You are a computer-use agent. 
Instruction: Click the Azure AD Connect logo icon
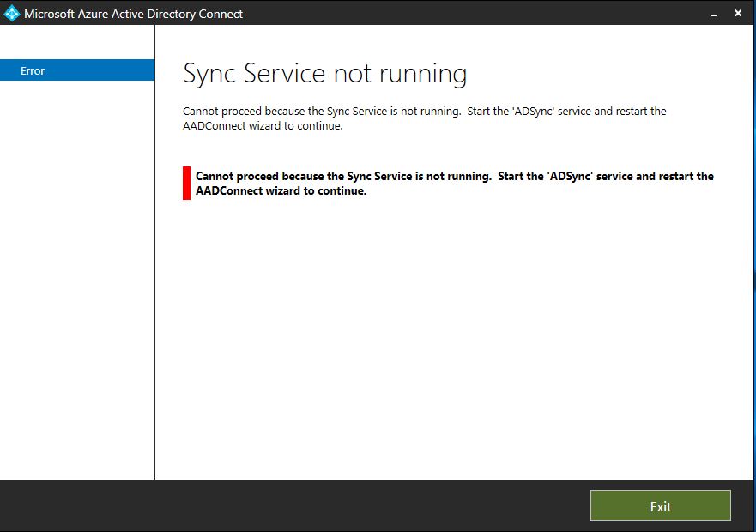click(x=11, y=13)
